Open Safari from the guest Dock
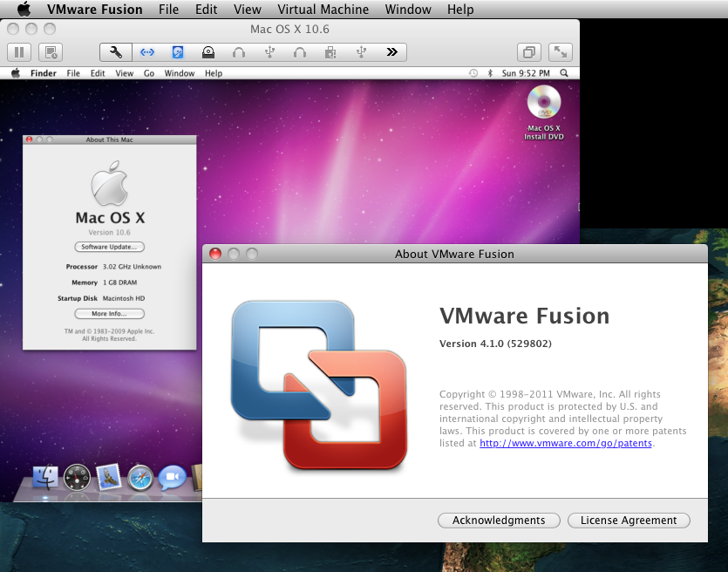 140,477
